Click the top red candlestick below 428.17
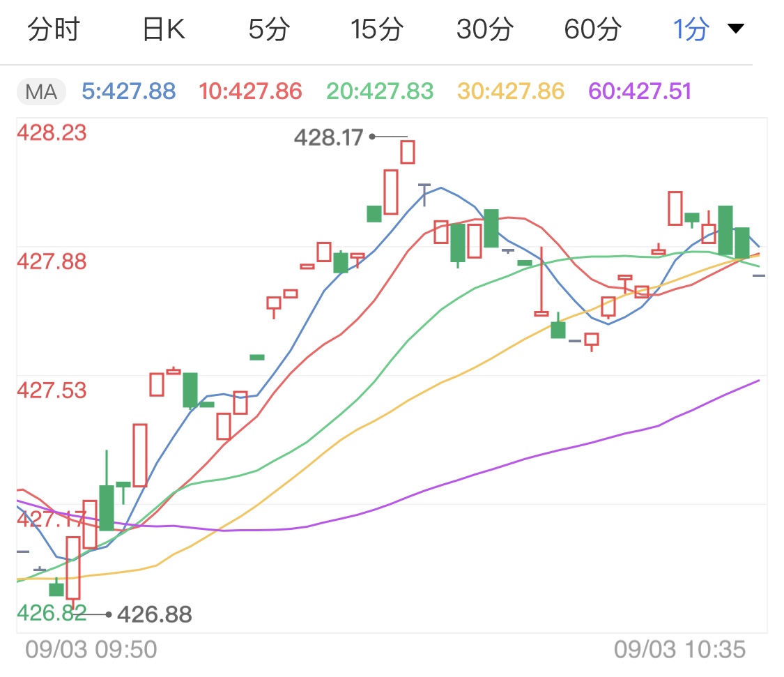The height and width of the screenshot is (677, 784). click(x=408, y=152)
